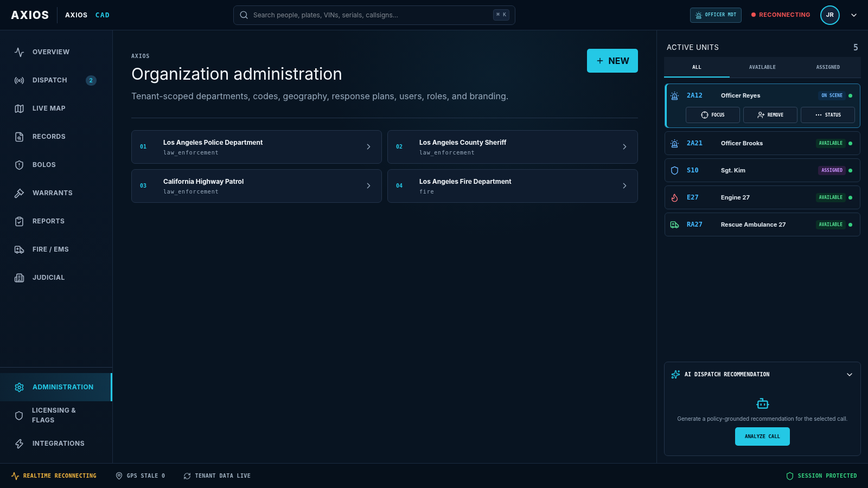
Task: Select the Sgt. Kim unit row
Action: point(762,170)
